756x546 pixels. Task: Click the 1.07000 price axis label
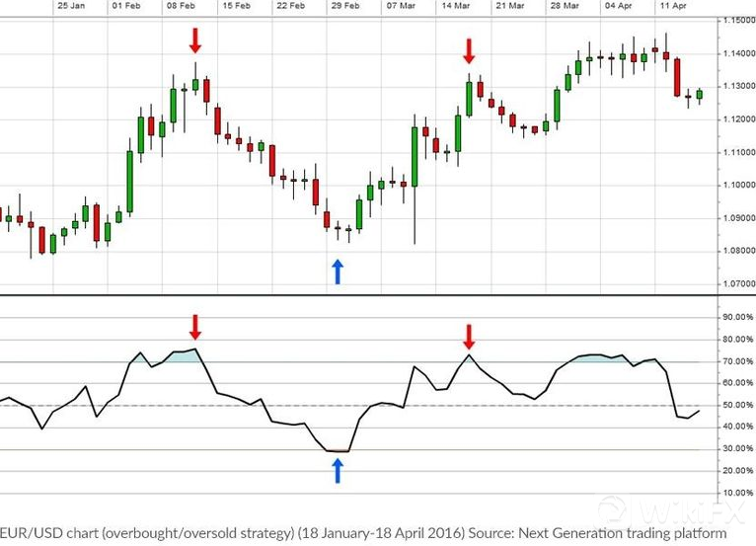click(729, 284)
